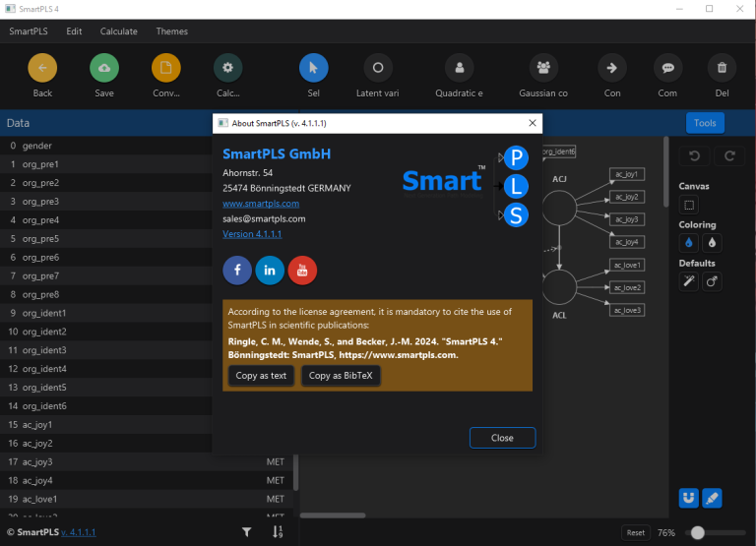
Task: Open the YouTube icon in About dialog
Action: click(302, 271)
